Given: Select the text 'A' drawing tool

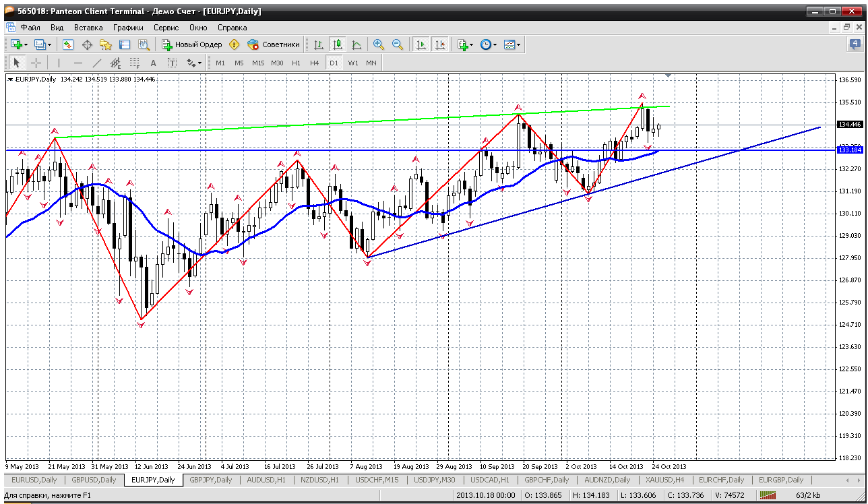Looking at the screenshot, I should (x=153, y=63).
